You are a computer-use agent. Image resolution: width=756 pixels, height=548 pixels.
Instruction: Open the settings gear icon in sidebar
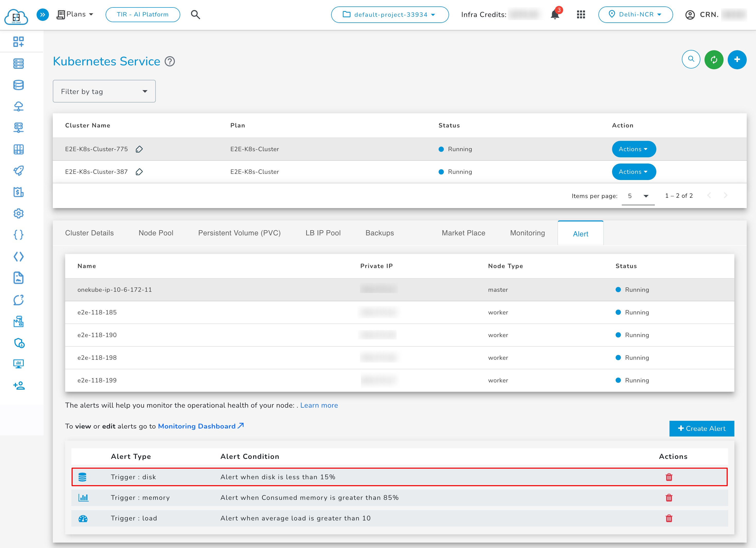click(18, 213)
